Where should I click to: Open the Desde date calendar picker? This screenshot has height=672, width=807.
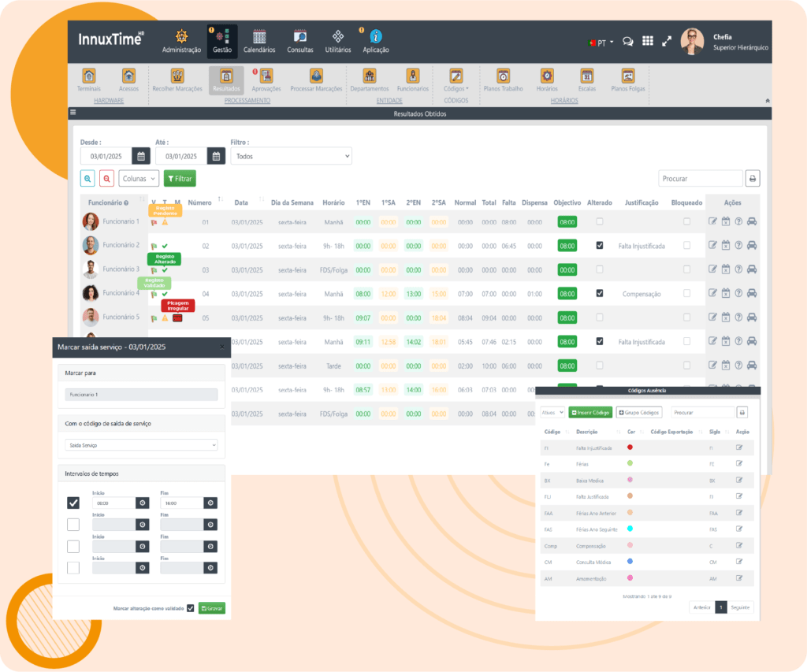pos(141,156)
